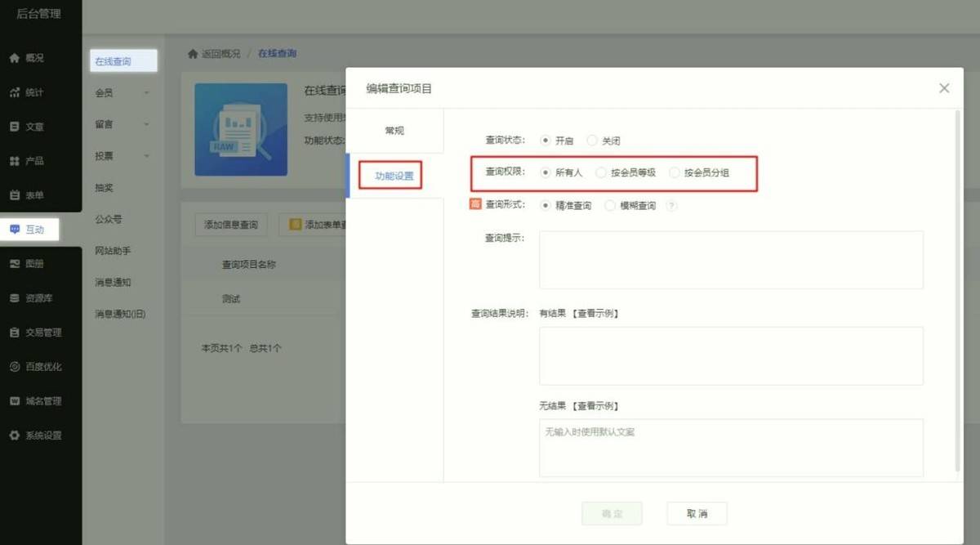Expand the 会员 submenu arrow

point(147,93)
